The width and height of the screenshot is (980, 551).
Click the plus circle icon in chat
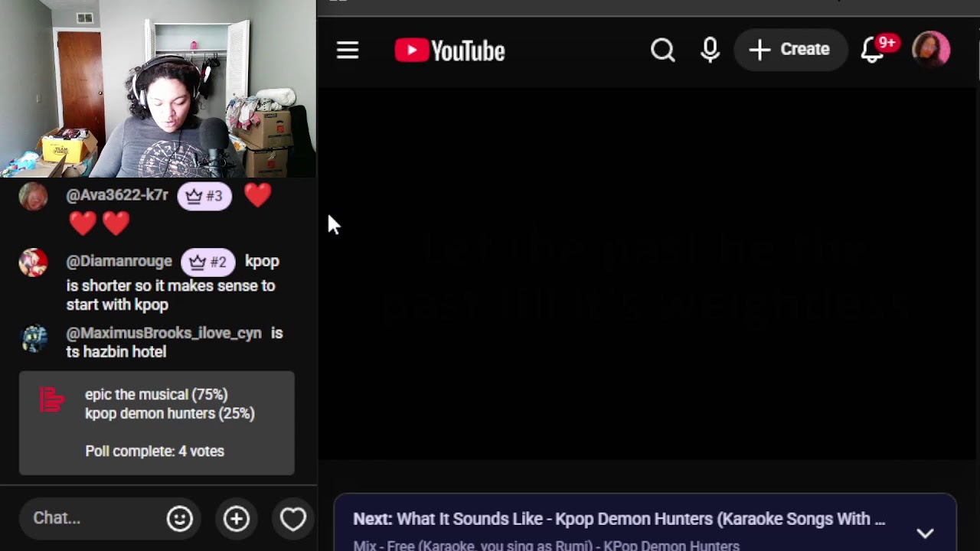pyautogui.click(x=237, y=519)
